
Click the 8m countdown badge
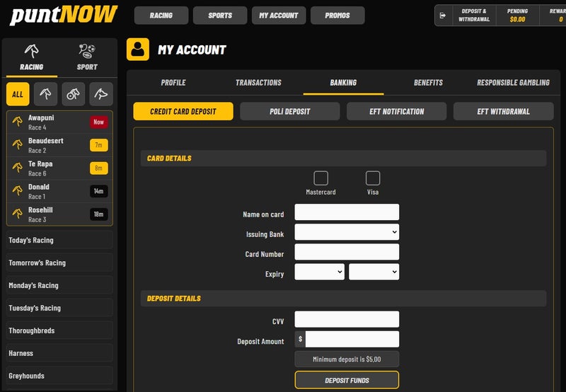click(x=99, y=168)
